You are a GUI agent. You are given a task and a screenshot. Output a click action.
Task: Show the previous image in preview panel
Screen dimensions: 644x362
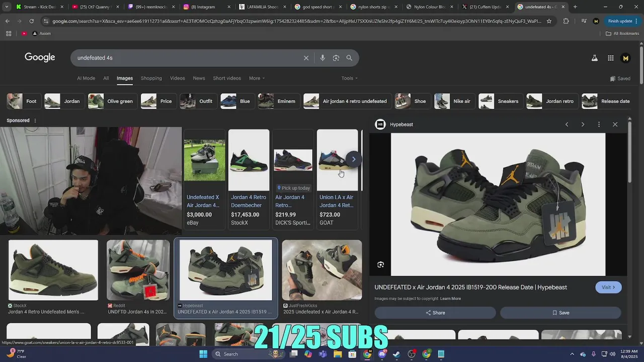click(x=567, y=124)
